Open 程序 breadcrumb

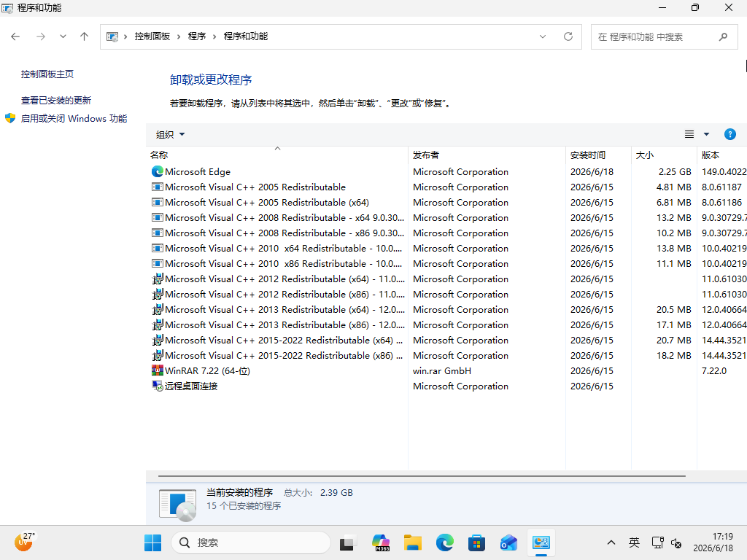pos(197,36)
